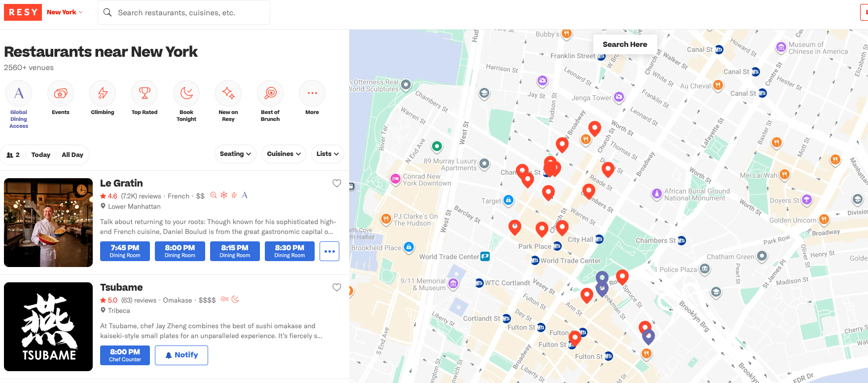Image resolution: width=868 pixels, height=383 pixels.
Task: Click African Burial Ground monument pin
Action: 656,193
